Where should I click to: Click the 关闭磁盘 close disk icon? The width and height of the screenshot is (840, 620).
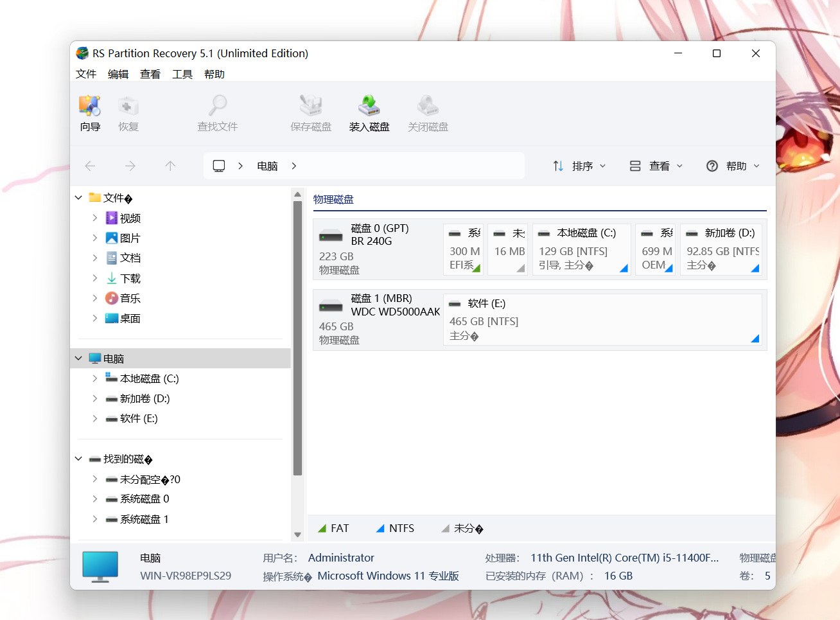pyautogui.click(x=428, y=113)
